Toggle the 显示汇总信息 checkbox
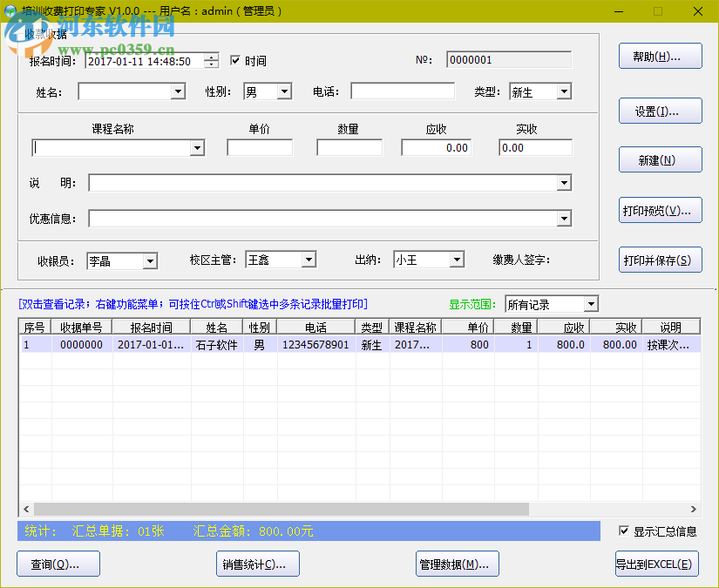Image resolution: width=719 pixels, height=588 pixels. (x=624, y=530)
